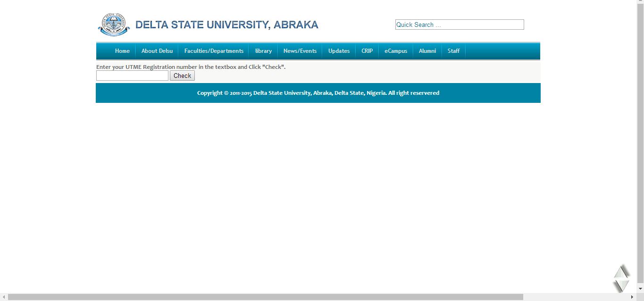Viewport: 644px width, 301px height.
Task: Go to the library page
Action: tap(263, 51)
